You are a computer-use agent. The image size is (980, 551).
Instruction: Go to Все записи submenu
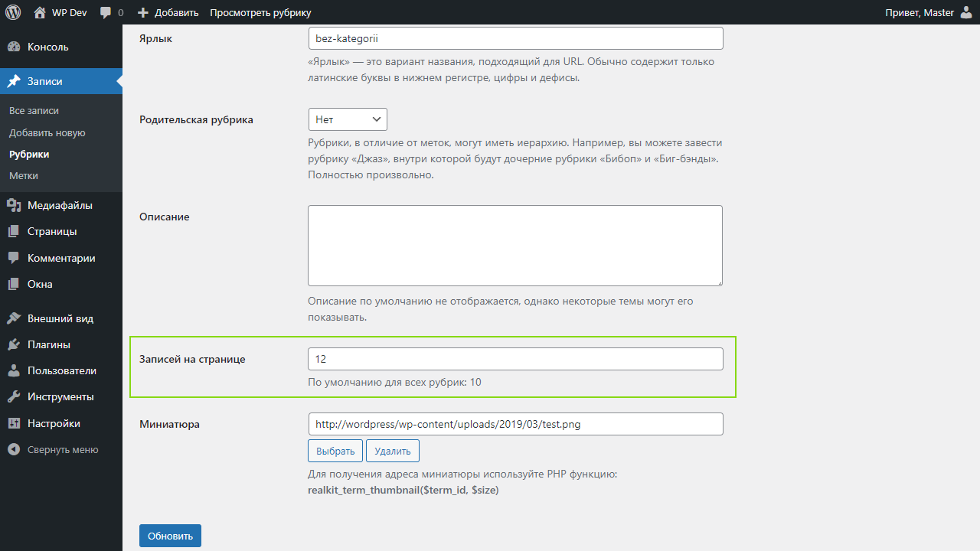(x=34, y=110)
